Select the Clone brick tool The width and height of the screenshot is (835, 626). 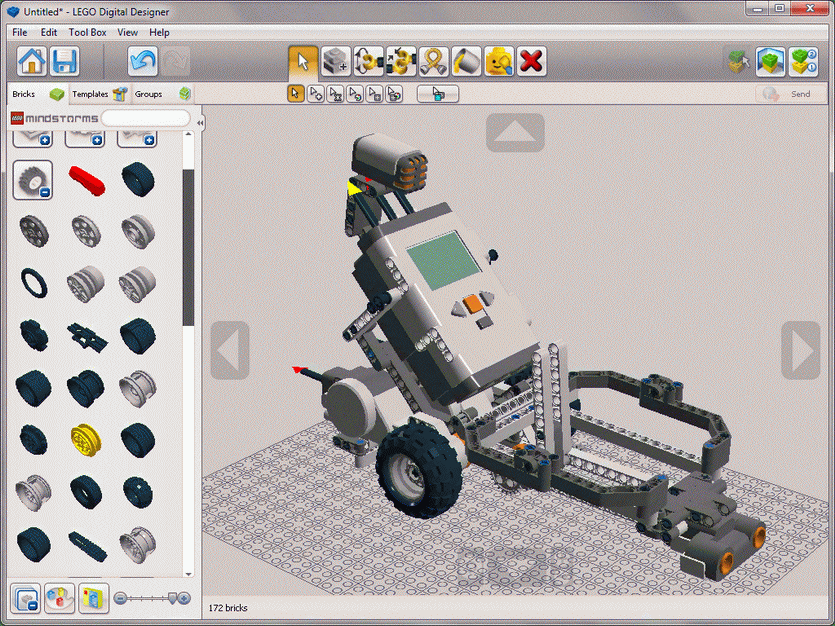336,62
